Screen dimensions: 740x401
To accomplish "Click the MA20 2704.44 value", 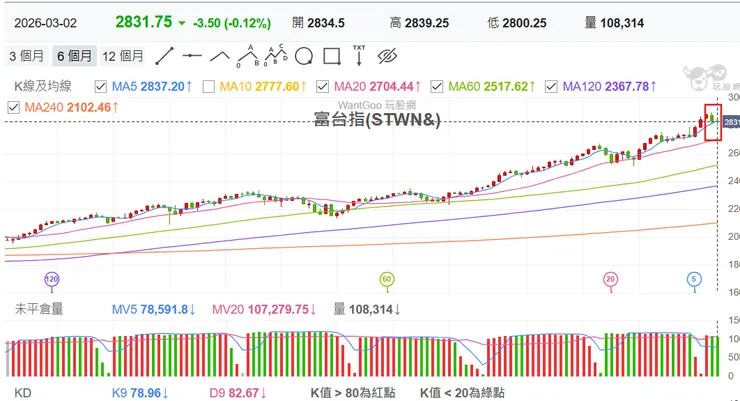I will (x=378, y=86).
